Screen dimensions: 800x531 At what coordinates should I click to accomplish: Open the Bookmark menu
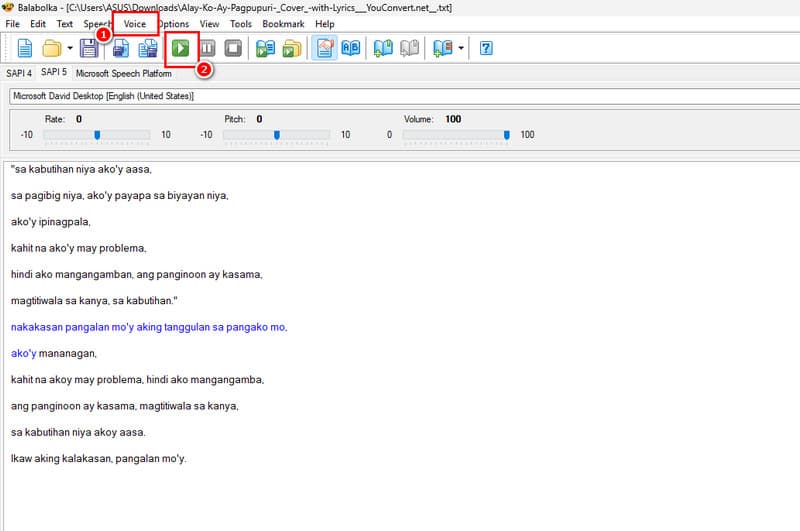pos(283,23)
